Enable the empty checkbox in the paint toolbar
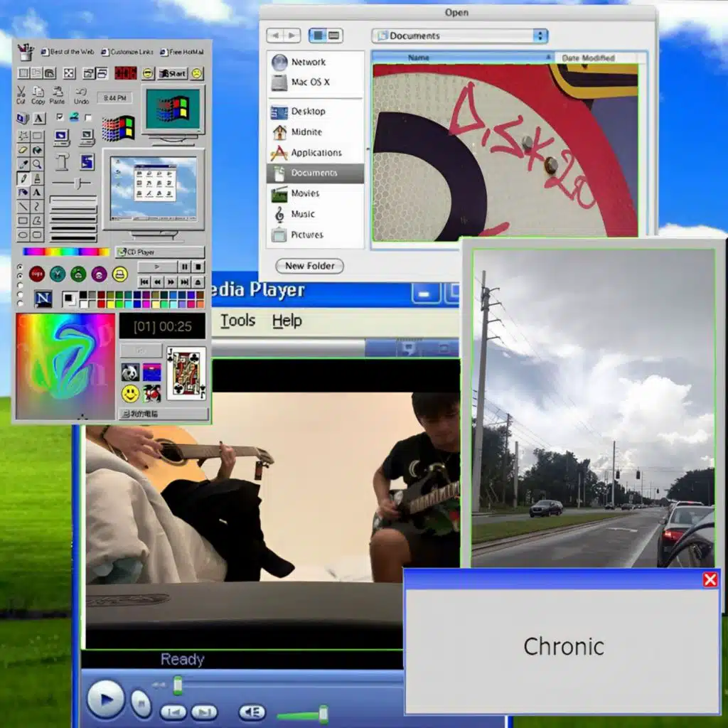The height and width of the screenshot is (728, 728). tap(89, 116)
